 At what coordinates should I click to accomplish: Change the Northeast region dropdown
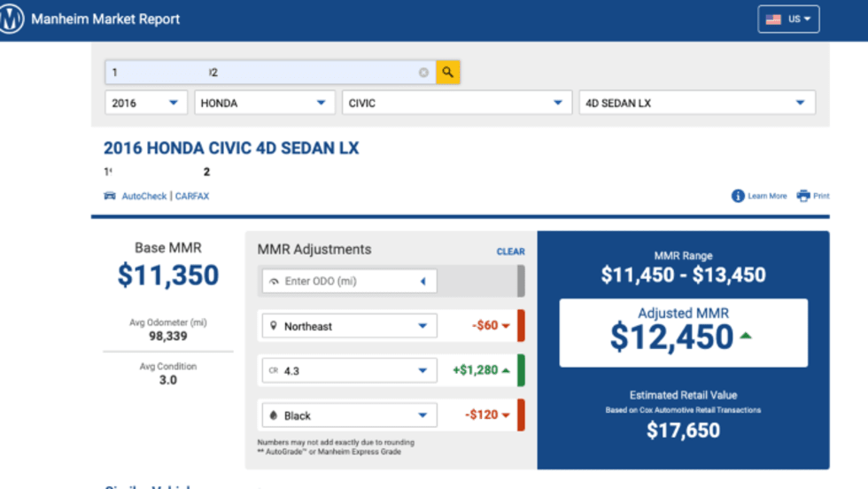coord(349,326)
